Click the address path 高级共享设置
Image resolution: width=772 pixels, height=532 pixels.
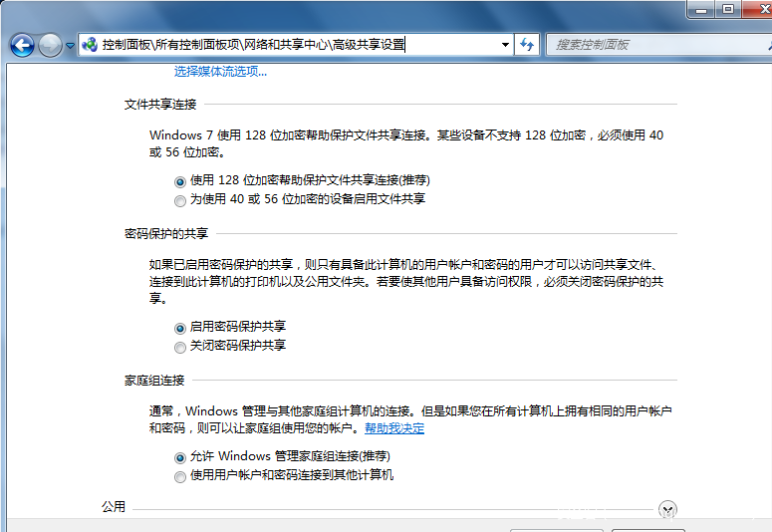[369, 45]
